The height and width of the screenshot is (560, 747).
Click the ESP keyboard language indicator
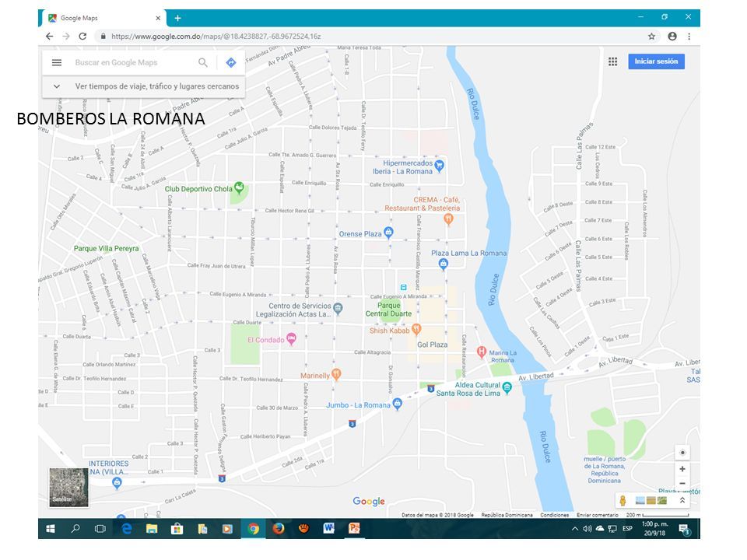pos(627,529)
